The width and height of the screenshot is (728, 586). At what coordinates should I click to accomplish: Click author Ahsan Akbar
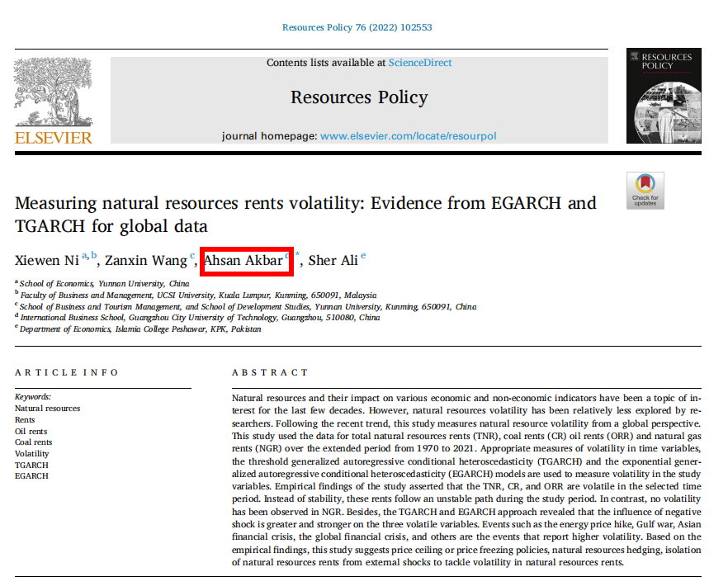click(x=243, y=261)
